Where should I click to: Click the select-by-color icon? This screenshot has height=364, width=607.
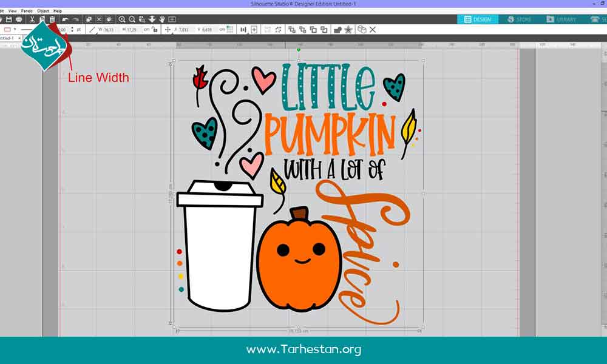[x=109, y=19]
